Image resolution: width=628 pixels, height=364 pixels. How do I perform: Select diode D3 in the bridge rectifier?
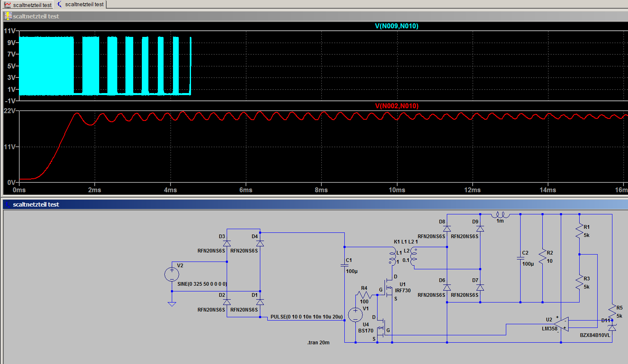(227, 243)
